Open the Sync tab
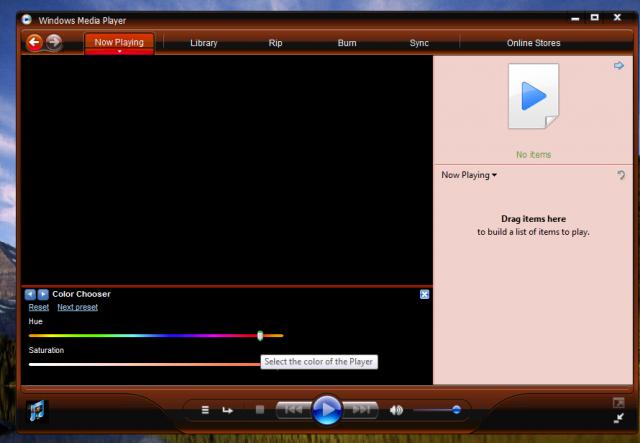 coord(419,43)
